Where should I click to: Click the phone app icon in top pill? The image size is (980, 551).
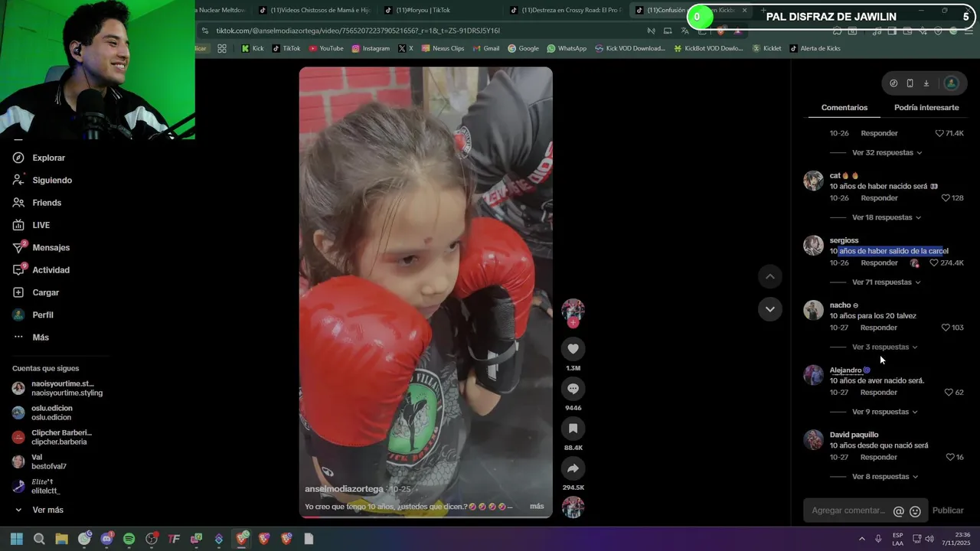pos(910,83)
